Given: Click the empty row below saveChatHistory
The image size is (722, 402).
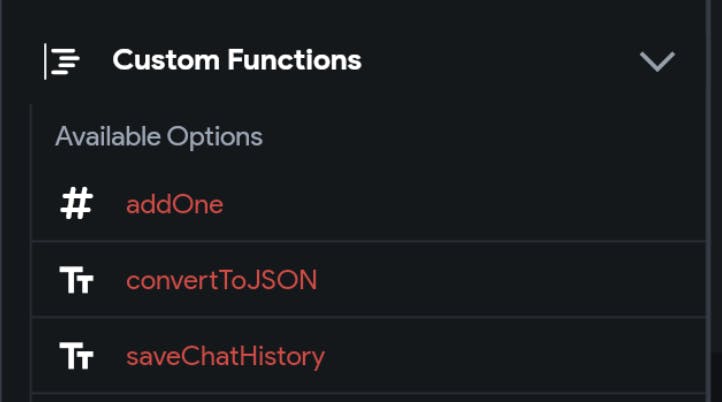Looking at the screenshot, I should point(368,398).
